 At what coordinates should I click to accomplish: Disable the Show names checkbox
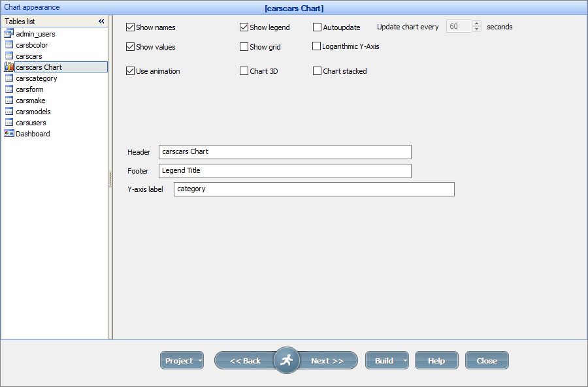[x=131, y=27]
